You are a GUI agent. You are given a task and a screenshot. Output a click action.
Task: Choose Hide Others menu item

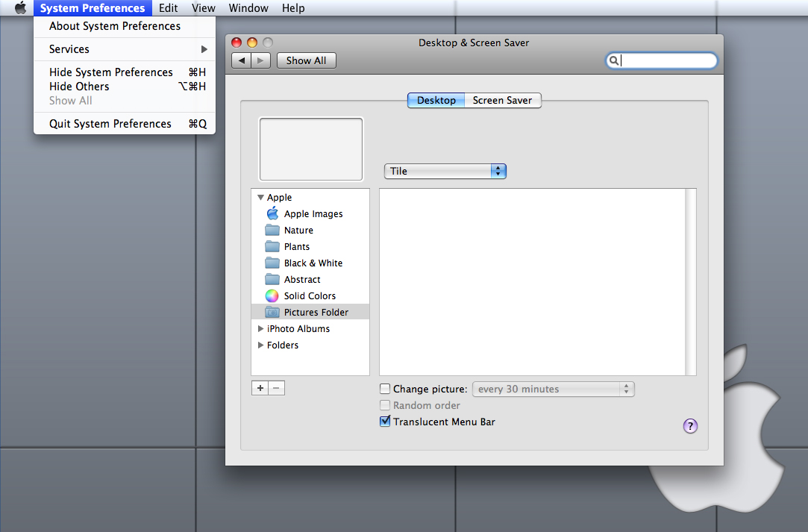(125, 87)
